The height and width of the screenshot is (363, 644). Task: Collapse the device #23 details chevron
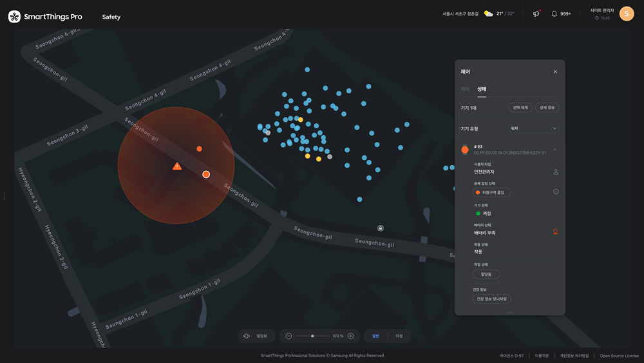[554, 150]
